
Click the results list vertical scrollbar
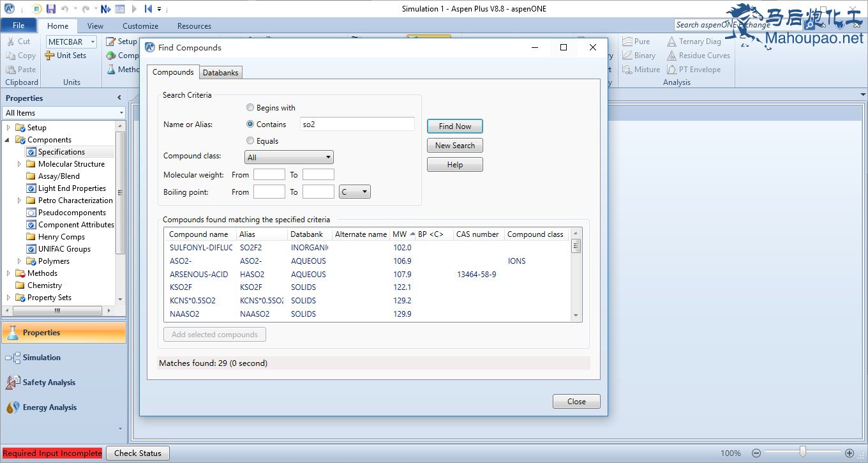tap(575, 275)
